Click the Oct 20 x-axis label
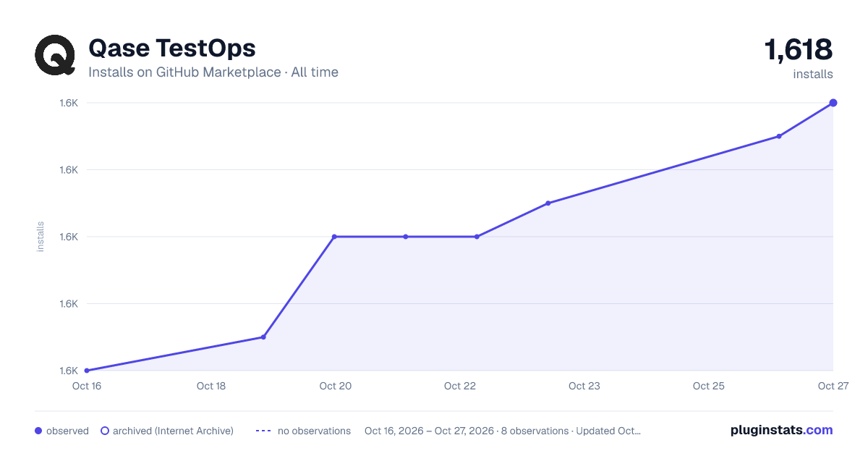 point(336,386)
